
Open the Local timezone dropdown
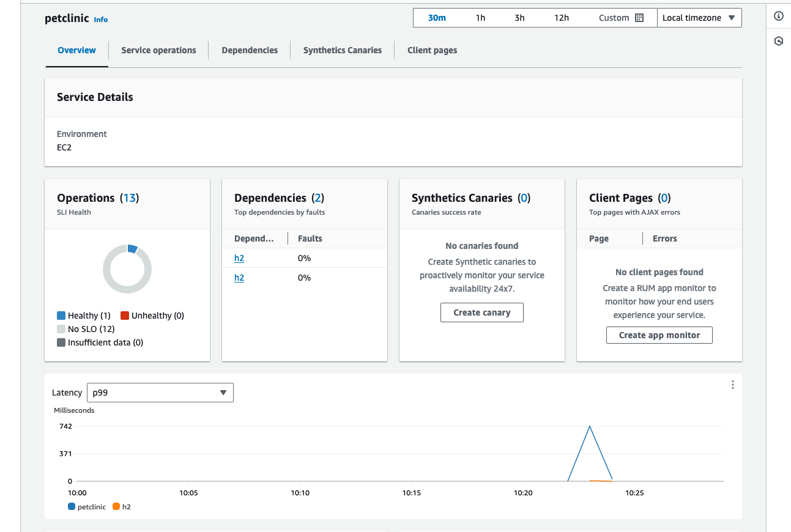[x=699, y=17]
